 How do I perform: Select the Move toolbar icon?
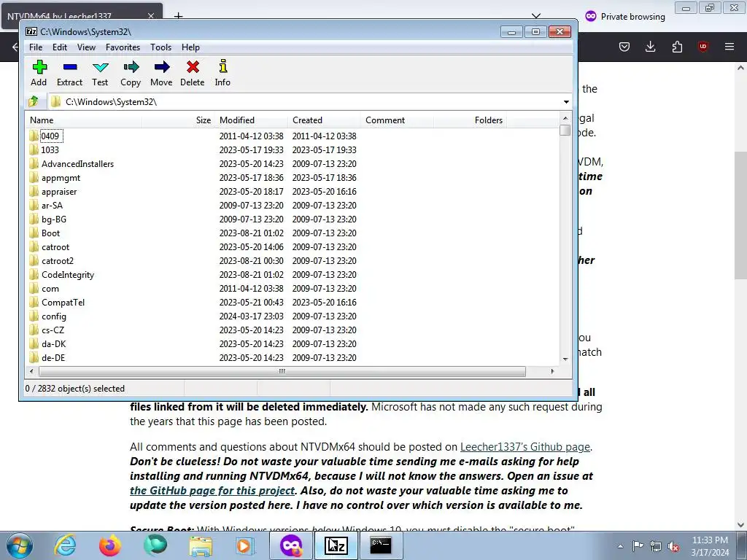(161, 73)
